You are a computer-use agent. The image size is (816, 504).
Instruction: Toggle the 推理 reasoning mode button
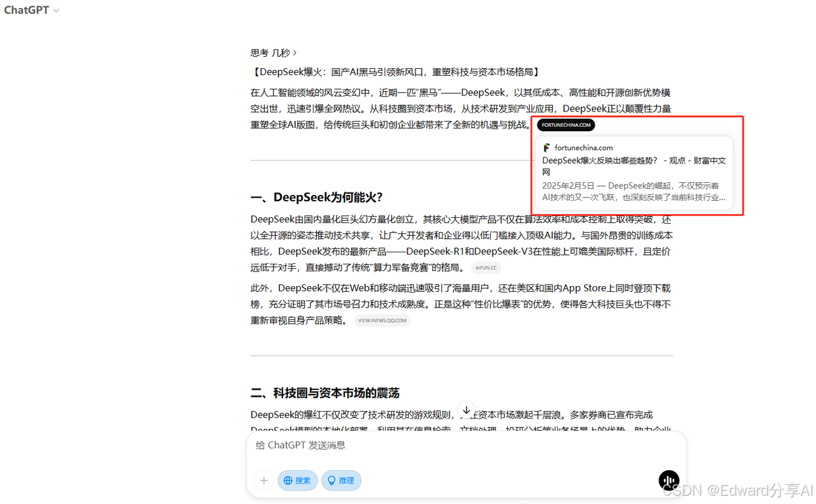(x=341, y=480)
